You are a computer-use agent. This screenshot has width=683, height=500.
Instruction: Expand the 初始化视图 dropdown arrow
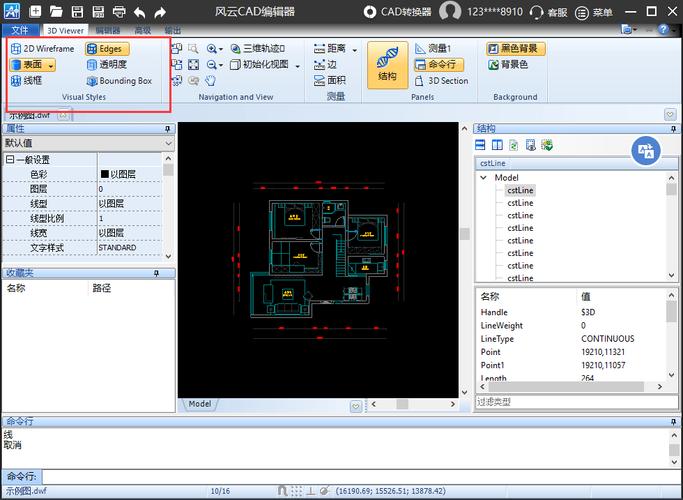click(x=298, y=66)
